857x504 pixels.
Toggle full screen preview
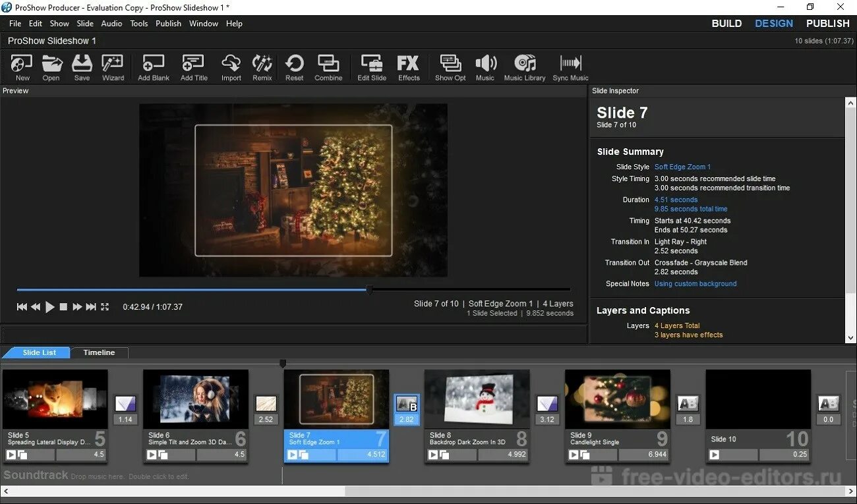tap(105, 307)
